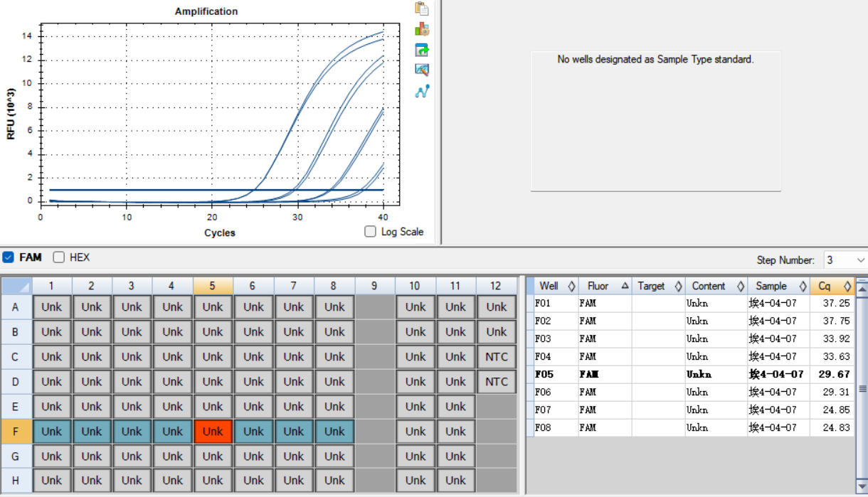Open the chart settings icon with gear

422,29
